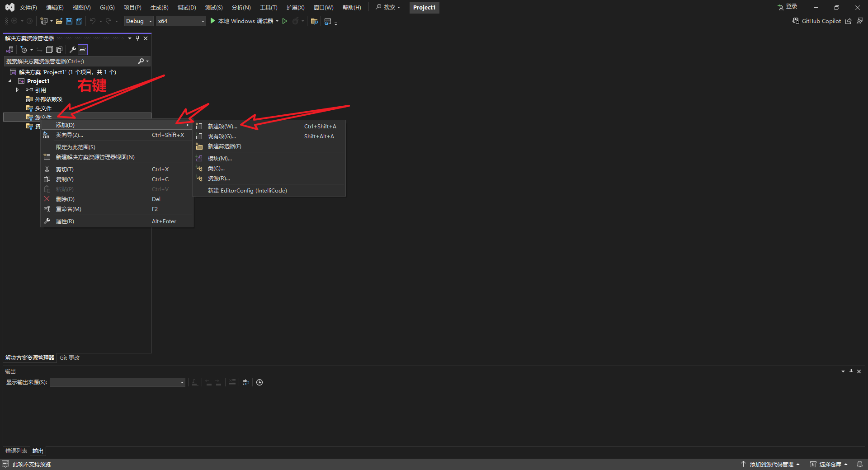868x470 pixels.
Task: Click Collapse All icon in Solution Explorer
Action: (49, 50)
